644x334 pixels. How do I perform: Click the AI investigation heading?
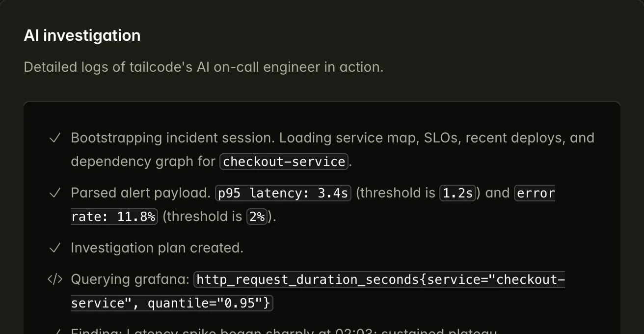[82, 35]
